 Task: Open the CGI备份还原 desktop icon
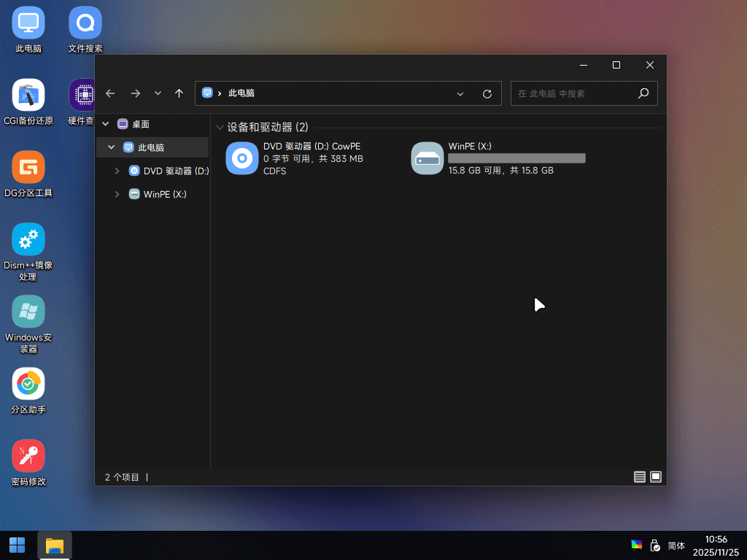point(28,102)
